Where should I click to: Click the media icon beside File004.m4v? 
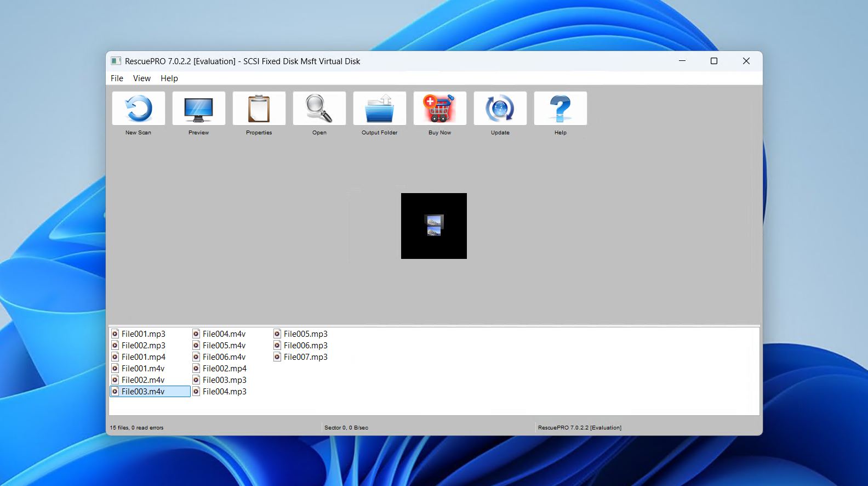click(196, 334)
